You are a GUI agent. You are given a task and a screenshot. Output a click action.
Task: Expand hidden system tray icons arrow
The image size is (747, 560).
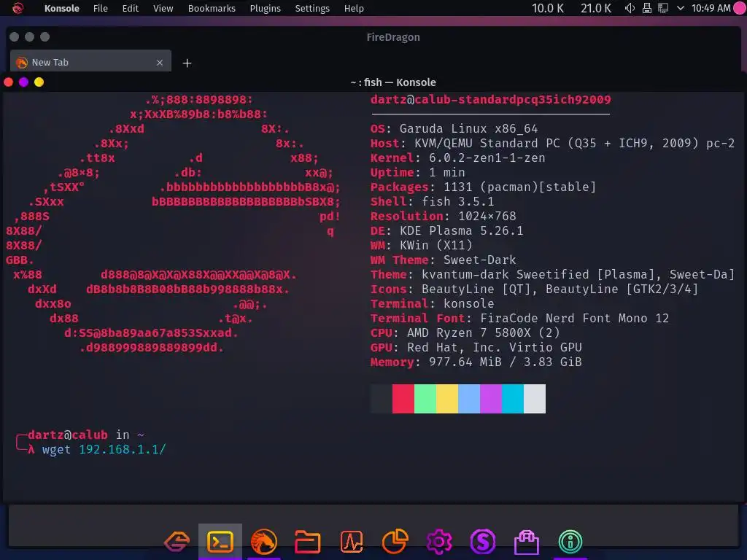point(681,8)
